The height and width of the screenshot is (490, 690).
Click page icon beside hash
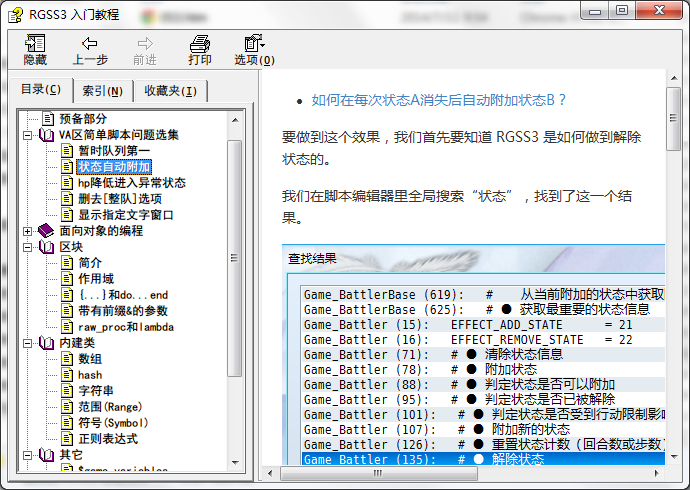pyautogui.click(x=67, y=375)
